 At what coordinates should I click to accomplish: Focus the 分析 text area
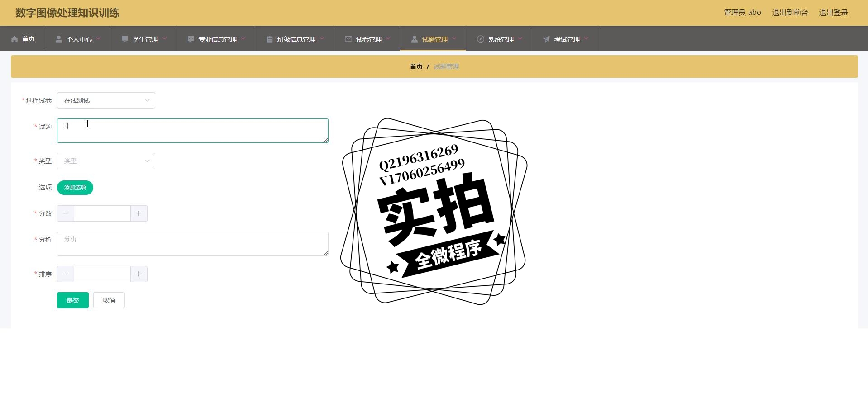coord(193,244)
